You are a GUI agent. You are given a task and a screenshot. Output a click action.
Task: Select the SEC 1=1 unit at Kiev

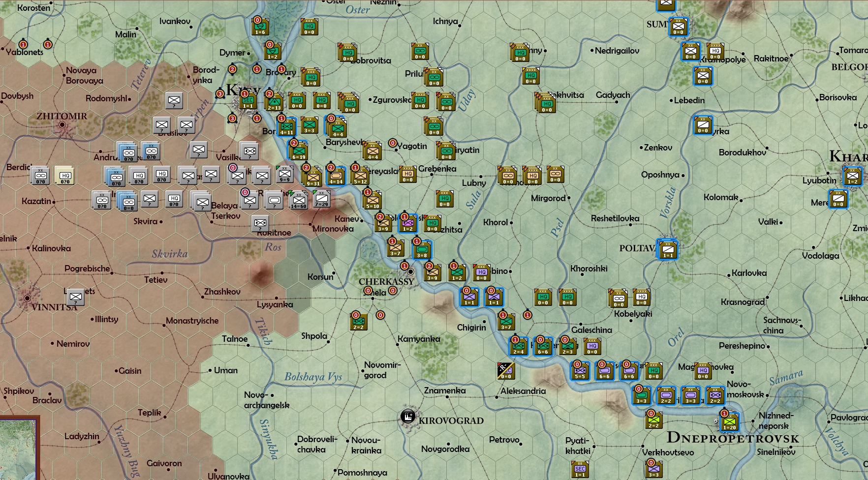[248, 101]
